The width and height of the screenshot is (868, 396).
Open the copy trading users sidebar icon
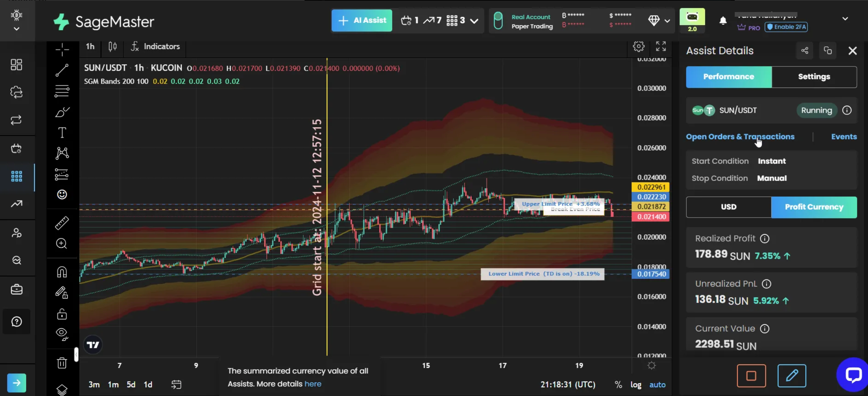[16, 233]
